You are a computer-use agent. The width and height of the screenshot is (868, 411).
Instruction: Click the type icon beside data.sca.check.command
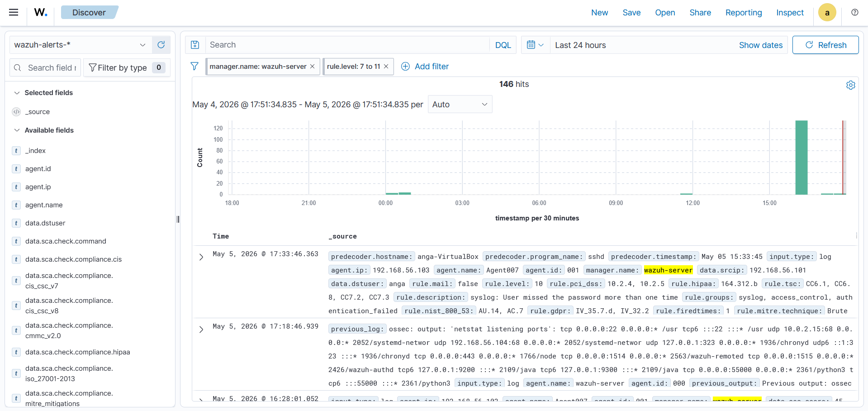tap(16, 241)
